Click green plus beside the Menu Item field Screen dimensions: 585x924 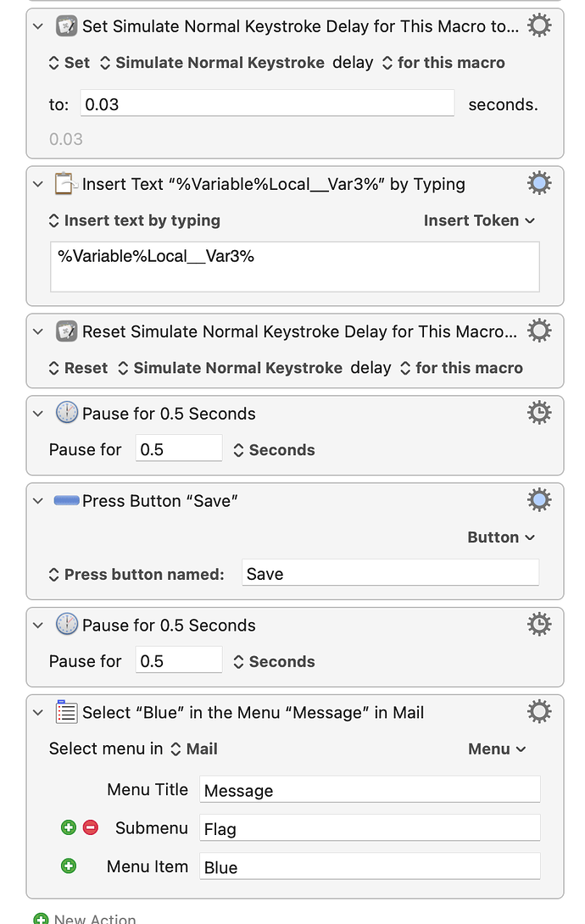(x=69, y=866)
